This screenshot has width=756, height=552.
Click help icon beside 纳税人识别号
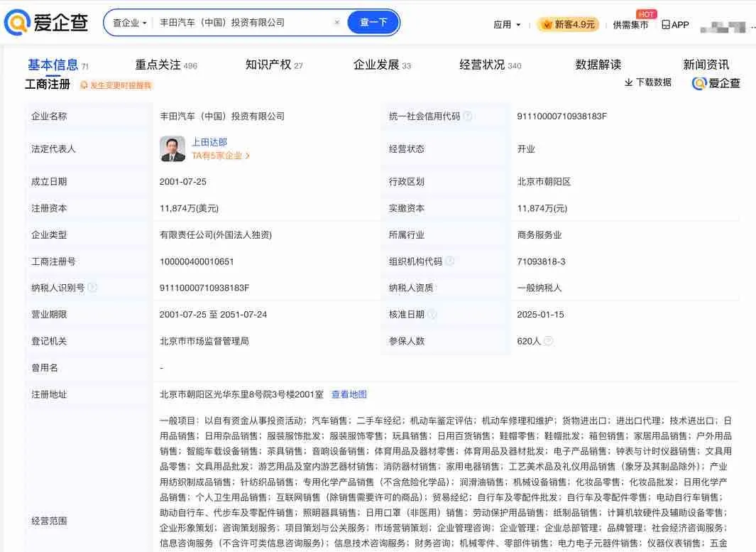pyautogui.click(x=92, y=288)
